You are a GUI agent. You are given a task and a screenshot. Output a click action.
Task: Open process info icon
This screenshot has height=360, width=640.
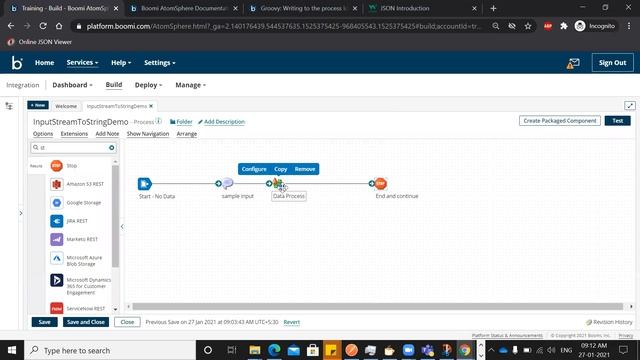[x=159, y=121]
